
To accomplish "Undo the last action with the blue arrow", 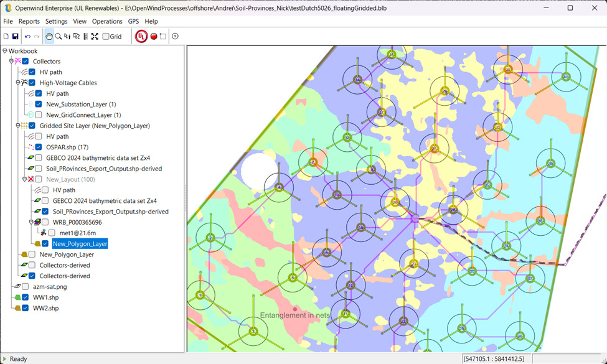I will (27, 37).
